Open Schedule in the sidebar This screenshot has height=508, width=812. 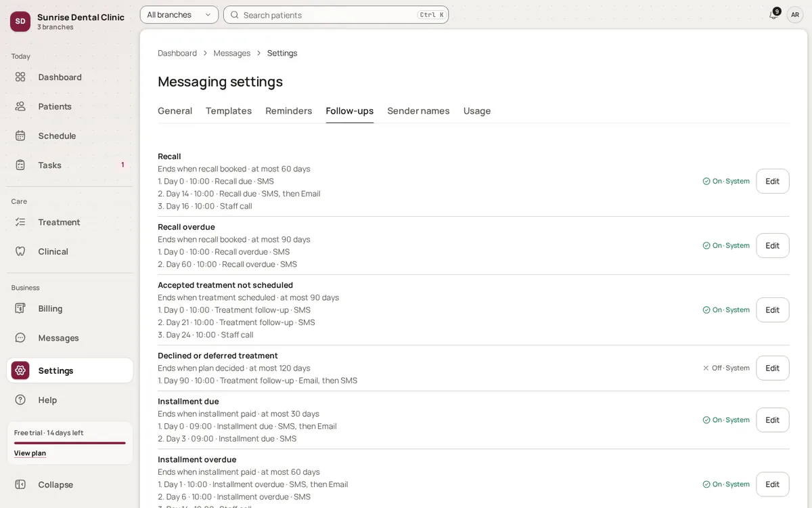pyautogui.click(x=70, y=135)
